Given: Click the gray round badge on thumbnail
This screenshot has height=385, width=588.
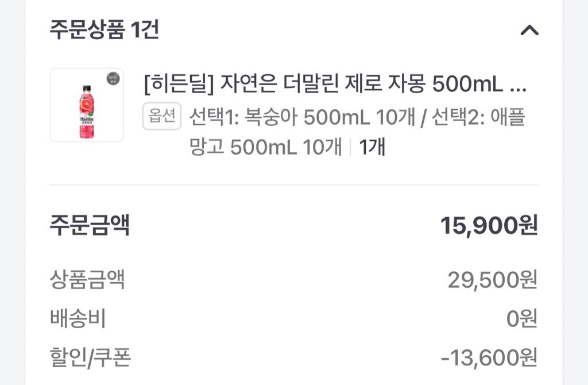Looking at the screenshot, I should pos(113,79).
